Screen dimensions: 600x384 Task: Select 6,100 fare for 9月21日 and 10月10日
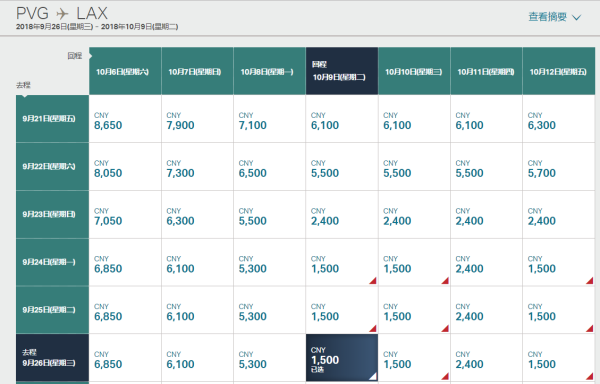[414, 119]
